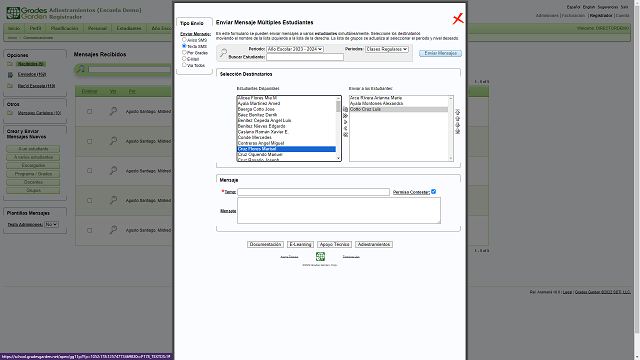Move recipient up one position icon

[x=458, y=118]
